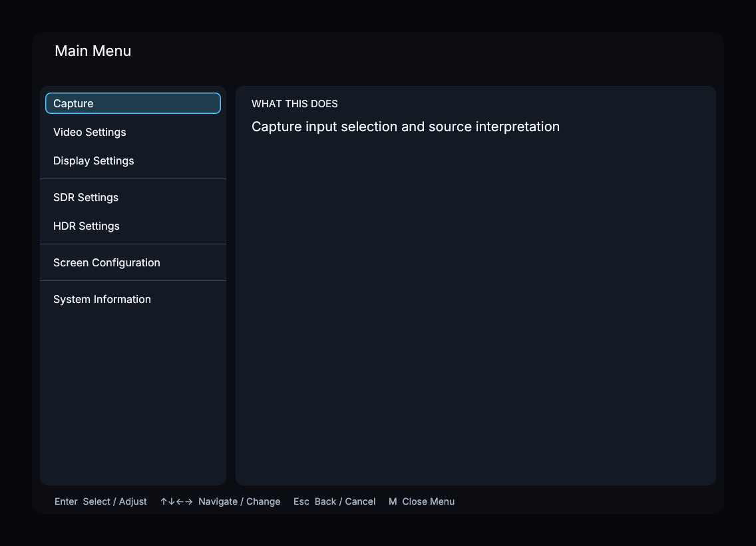This screenshot has width=756, height=546.
Task: Open Screen Configuration
Action: (133, 262)
